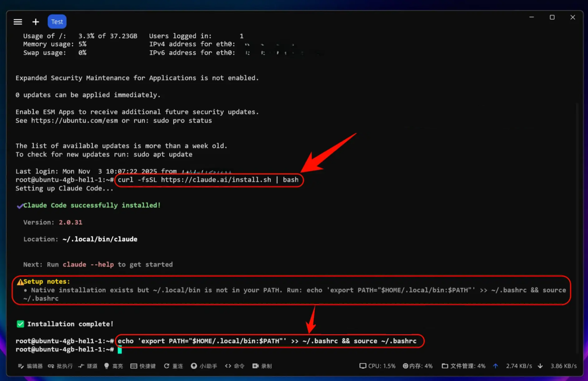Click the Version 2.0.31 text

coord(53,222)
